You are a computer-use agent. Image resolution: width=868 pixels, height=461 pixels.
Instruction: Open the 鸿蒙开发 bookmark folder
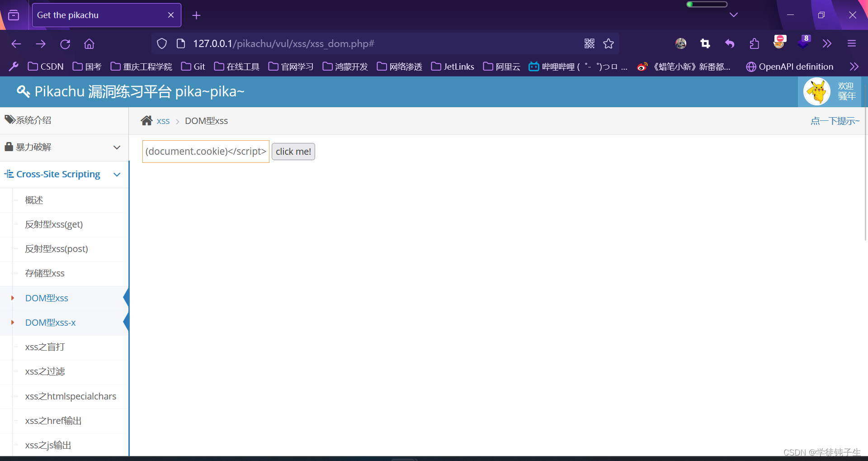345,67
